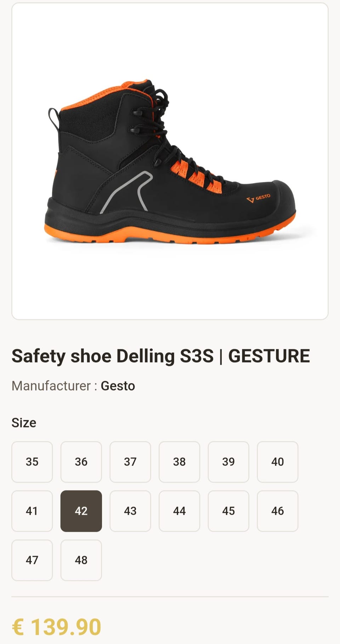
Task: Click the selected size 42
Action: point(81,511)
